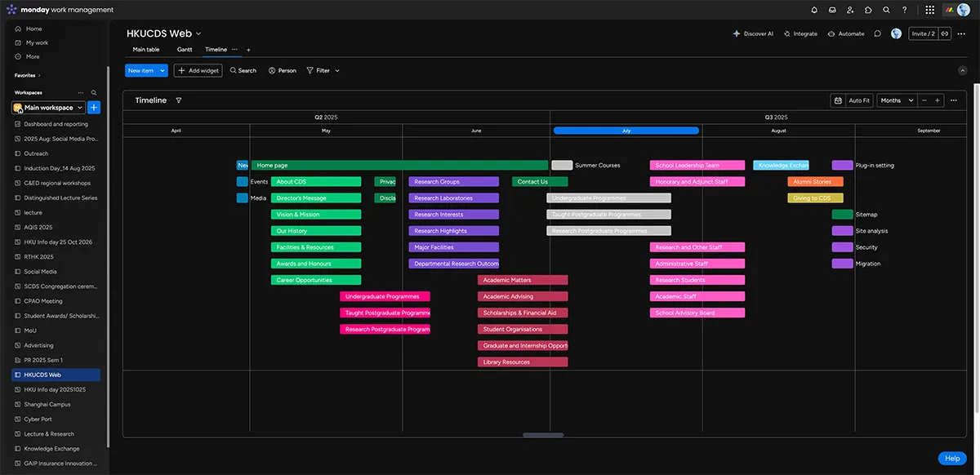This screenshot has width=980, height=475.
Task: Select the Alumni Stories timeline bar
Action: (815, 182)
